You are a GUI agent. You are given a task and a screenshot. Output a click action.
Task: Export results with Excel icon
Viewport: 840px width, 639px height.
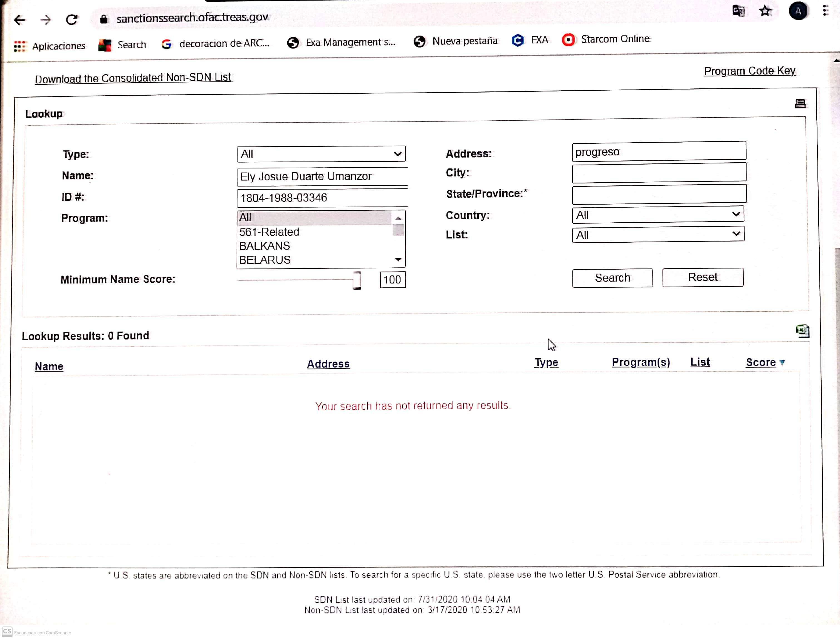[802, 331]
